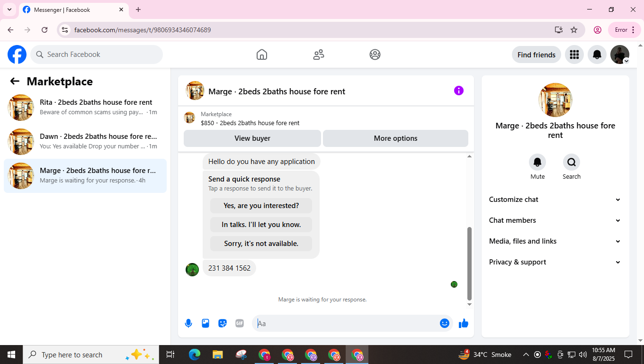This screenshot has width=644, height=364.
Task: View site information icon in address bar
Action: [x=65, y=30]
